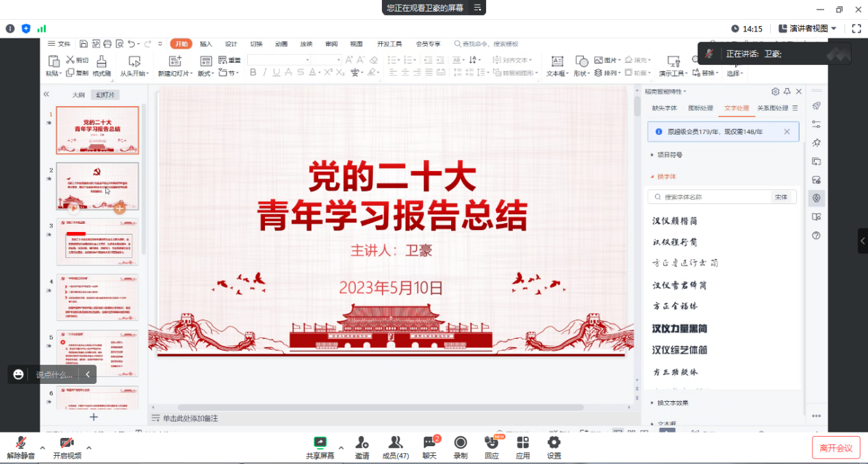Click the Print icon in quick access bar
Viewport: 868px width, 464px height.
107,44
